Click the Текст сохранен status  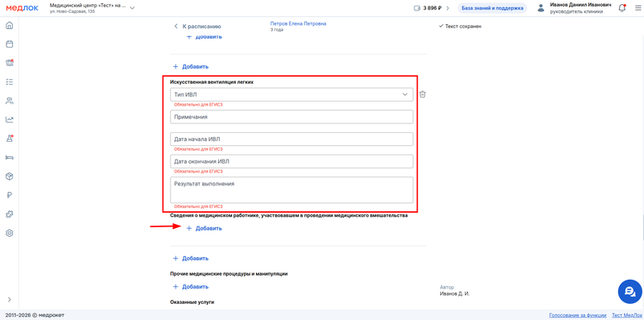[460, 27]
